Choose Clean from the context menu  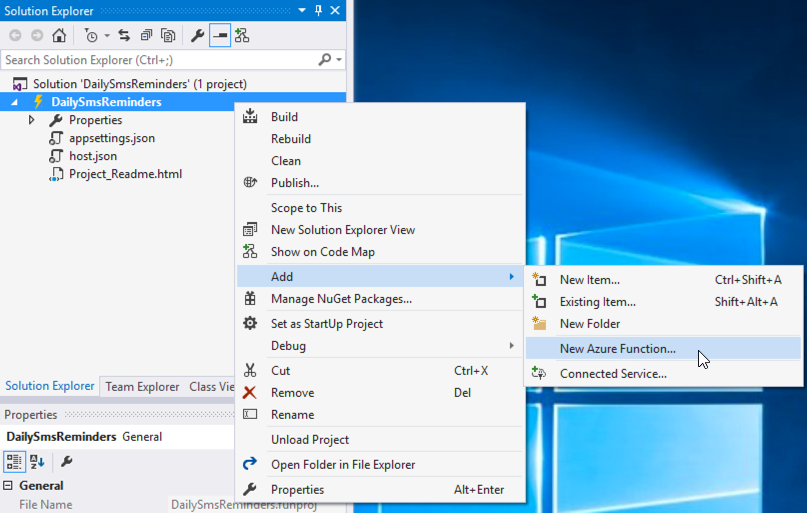[381, 161]
